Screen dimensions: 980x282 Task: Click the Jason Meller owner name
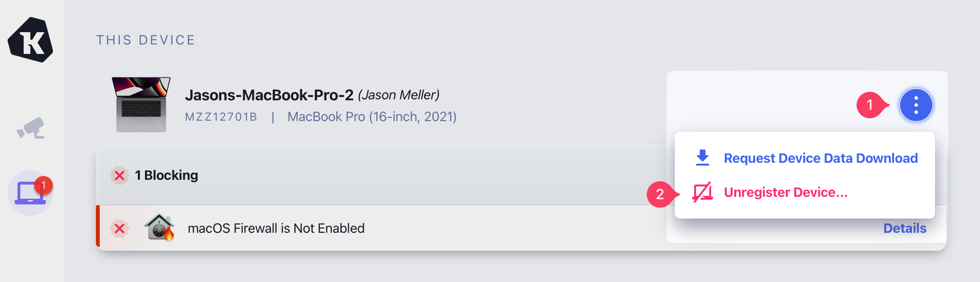[398, 95]
